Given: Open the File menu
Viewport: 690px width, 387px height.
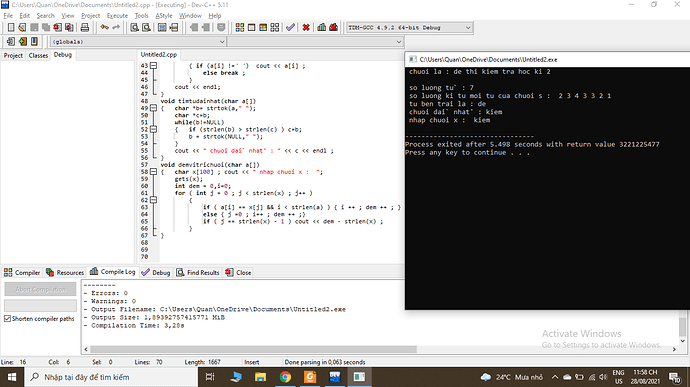Looking at the screenshot, I should coord(8,15).
